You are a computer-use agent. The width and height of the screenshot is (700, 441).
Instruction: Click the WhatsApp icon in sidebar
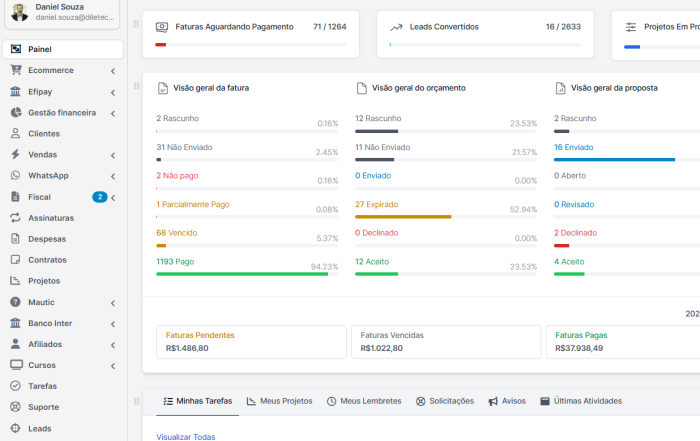pyautogui.click(x=16, y=175)
